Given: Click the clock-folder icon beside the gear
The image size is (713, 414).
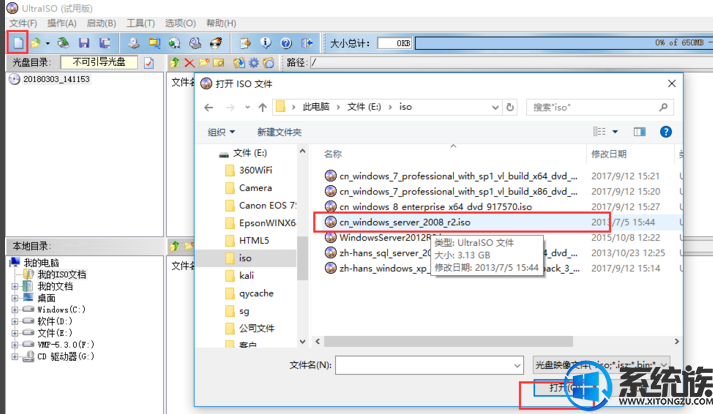Looking at the screenshot, I should (x=269, y=63).
